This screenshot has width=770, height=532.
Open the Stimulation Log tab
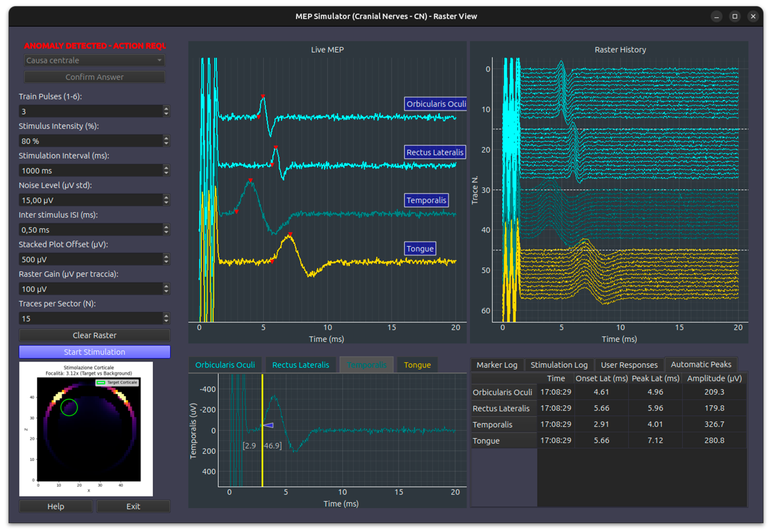tap(559, 365)
